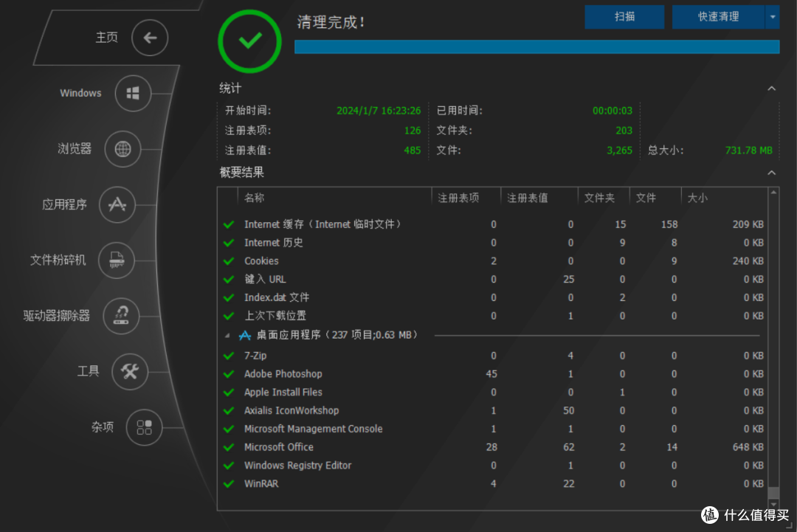Click checkmark next to Apple Install Files
This screenshot has width=797, height=532.
tap(229, 393)
